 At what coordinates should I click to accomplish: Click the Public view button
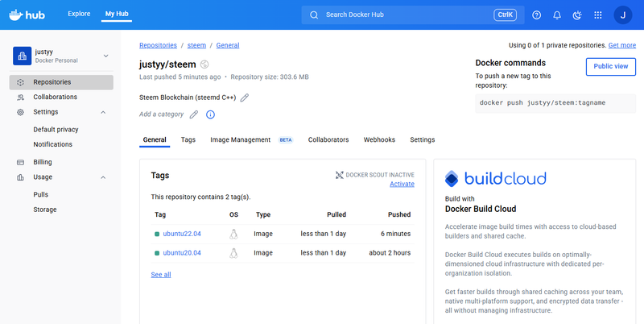click(x=611, y=67)
